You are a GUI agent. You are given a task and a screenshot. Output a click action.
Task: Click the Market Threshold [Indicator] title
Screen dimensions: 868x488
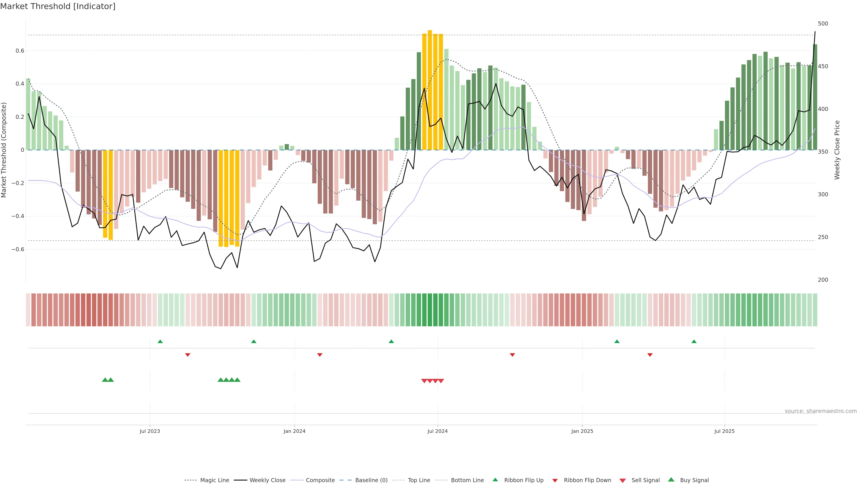[x=58, y=6]
